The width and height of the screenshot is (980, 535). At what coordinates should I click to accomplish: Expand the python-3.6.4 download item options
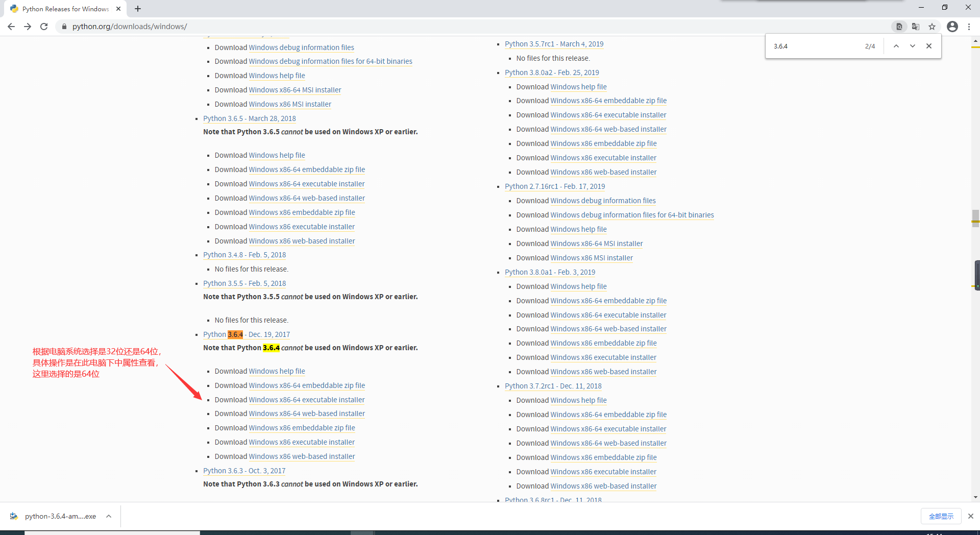(109, 516)
